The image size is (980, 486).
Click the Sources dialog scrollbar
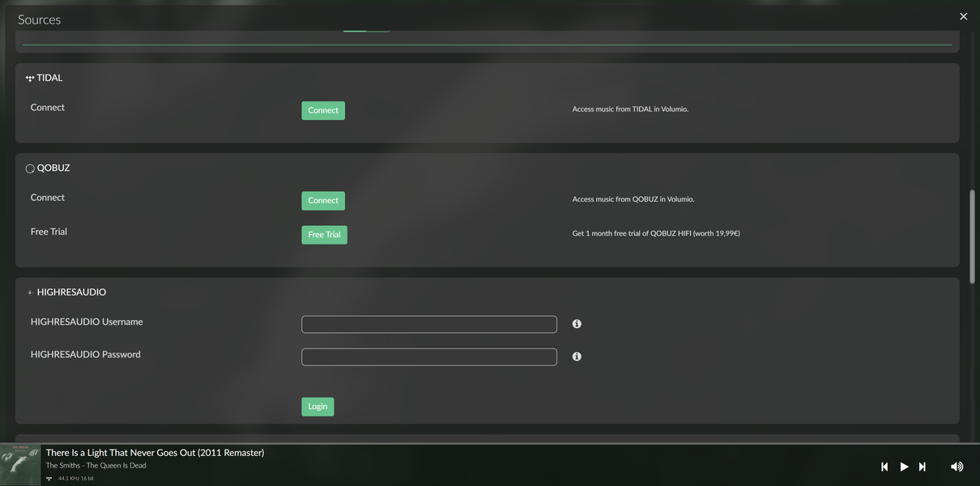coord(972,237)
